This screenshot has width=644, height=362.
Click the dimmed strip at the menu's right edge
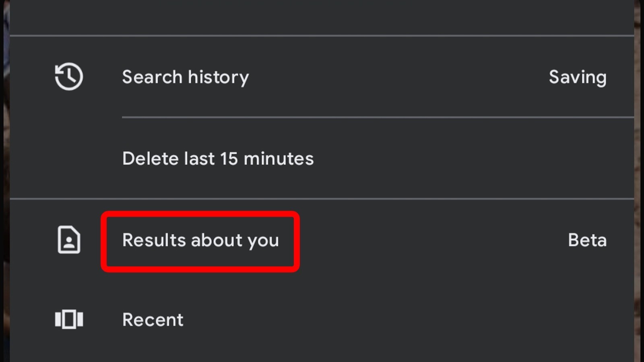point(639,181)
